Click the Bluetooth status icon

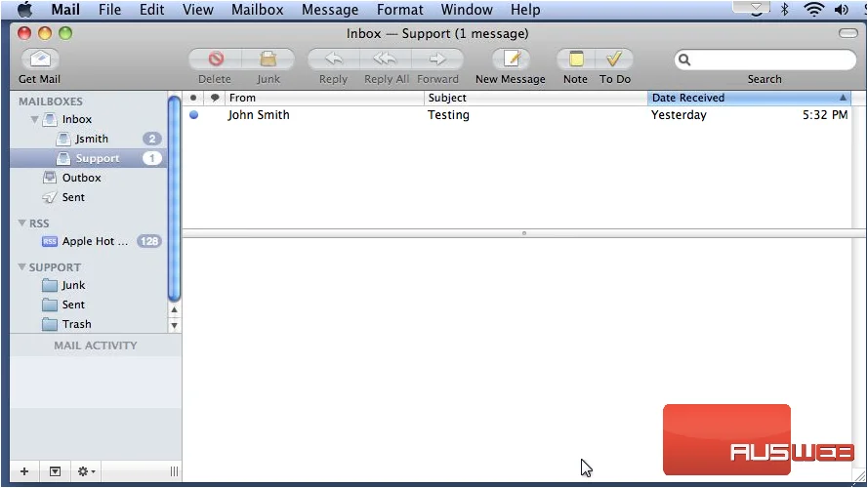click(x=784, y=10)
